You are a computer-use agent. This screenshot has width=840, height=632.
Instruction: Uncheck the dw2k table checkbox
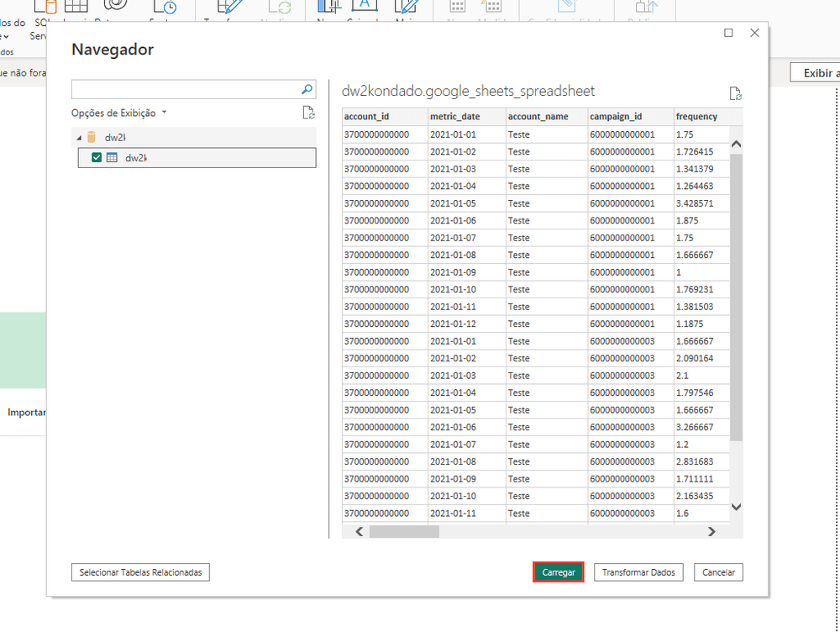97,157
